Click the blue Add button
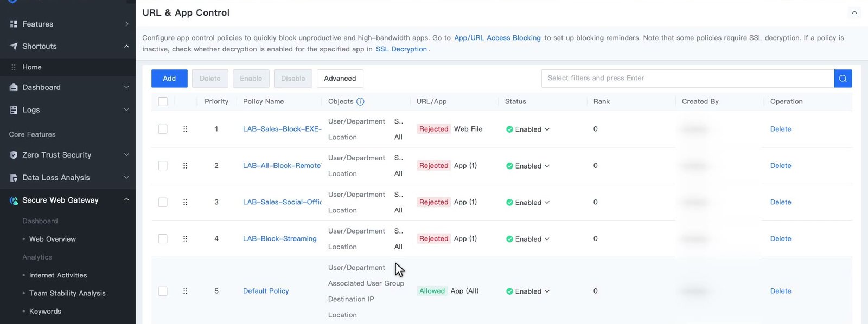 [169, 79]
